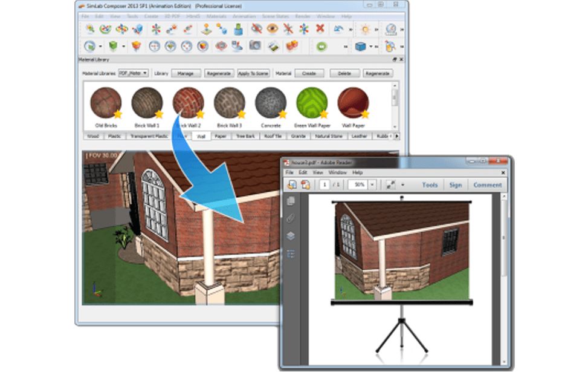
Task: Click the Delete material button
Action: tap(344, 73)
